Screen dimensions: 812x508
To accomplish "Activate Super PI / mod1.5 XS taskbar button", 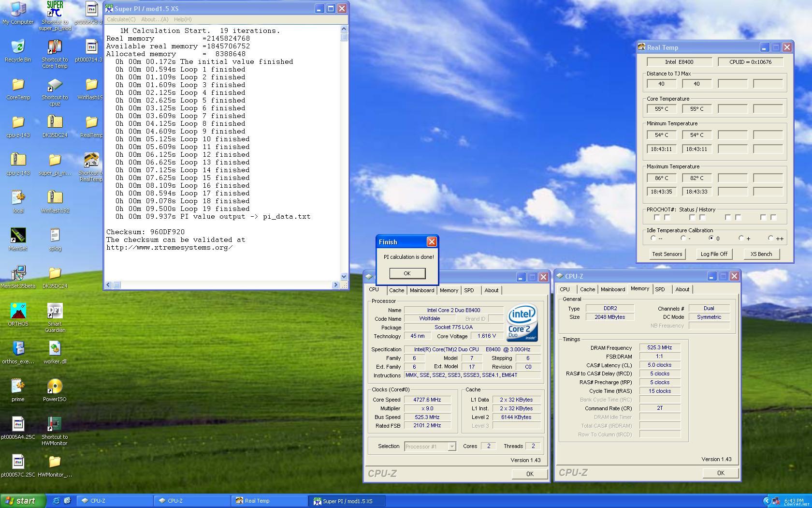I will coord(347,501).
